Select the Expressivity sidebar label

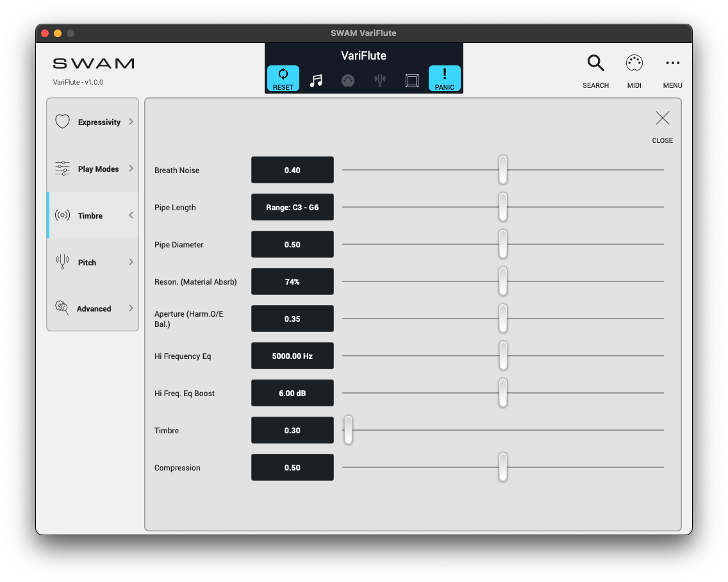99,122
